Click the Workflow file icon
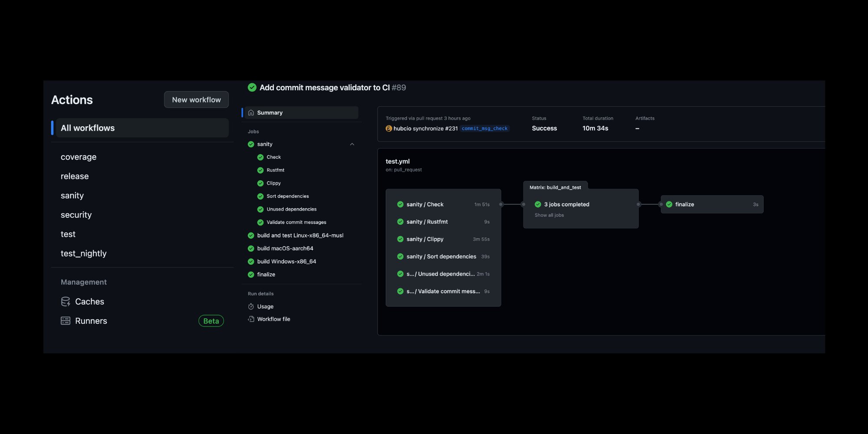868x434 pixels. [251, 319]
